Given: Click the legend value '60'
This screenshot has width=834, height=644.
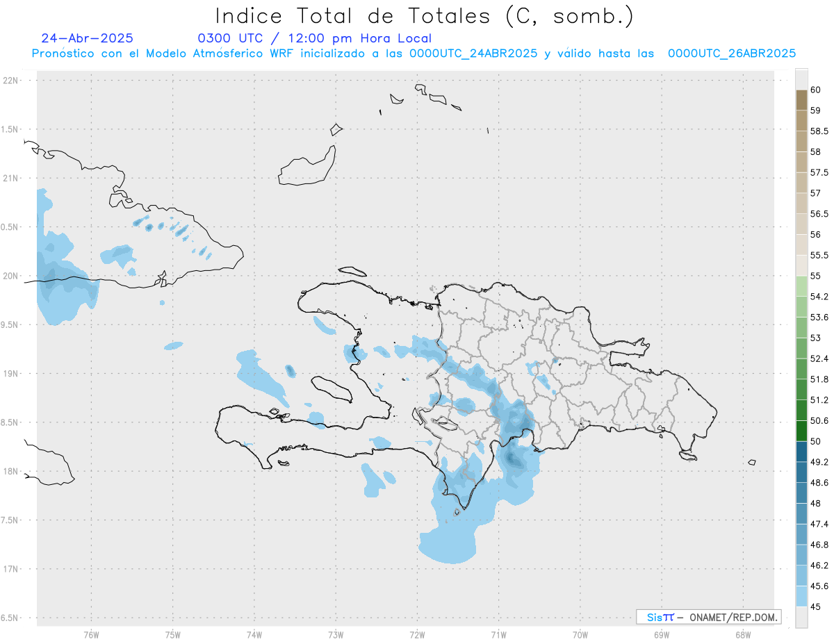Looking at the screenshot, I should coord(816,90).
